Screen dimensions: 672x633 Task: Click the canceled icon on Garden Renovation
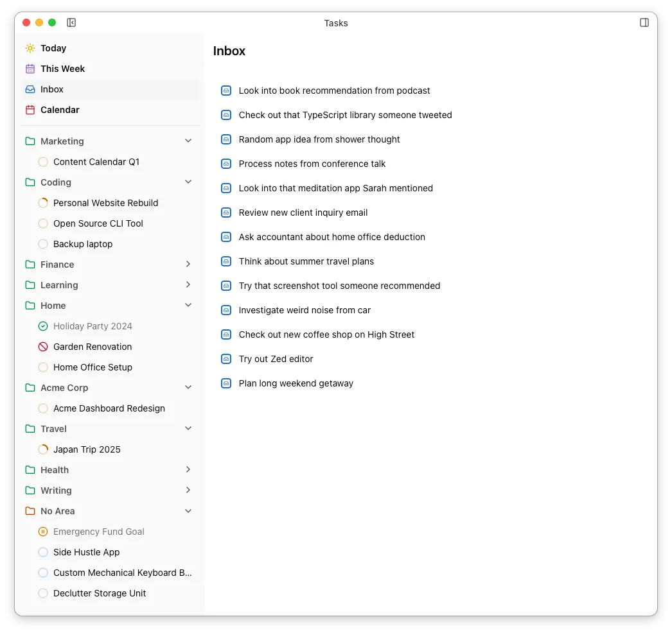tap(42, 346)
